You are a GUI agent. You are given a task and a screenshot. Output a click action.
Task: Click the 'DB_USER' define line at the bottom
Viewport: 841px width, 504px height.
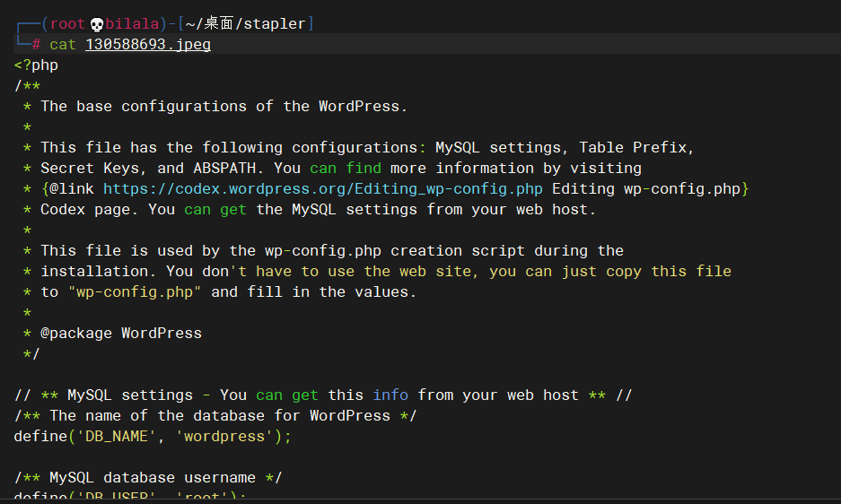click(130, 496)
